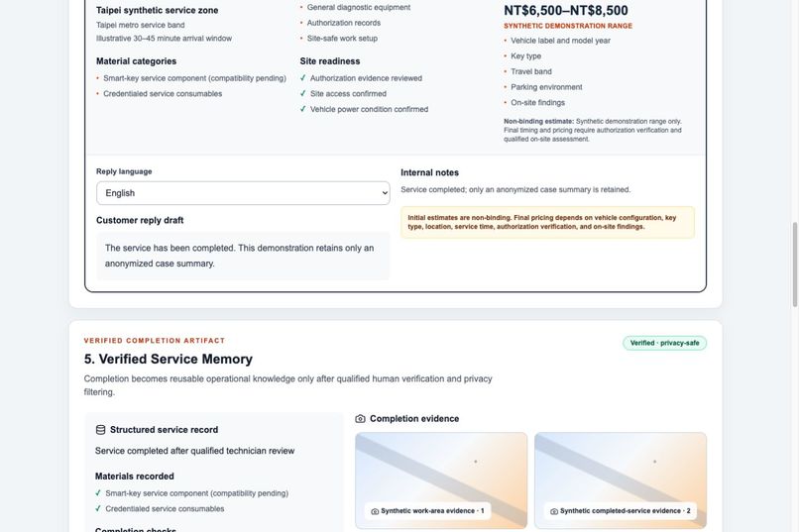Click 'Illustrative 30–45 minute arrival window' text
The width and height of the screenshot is (799, 532).
click(164, 39)
